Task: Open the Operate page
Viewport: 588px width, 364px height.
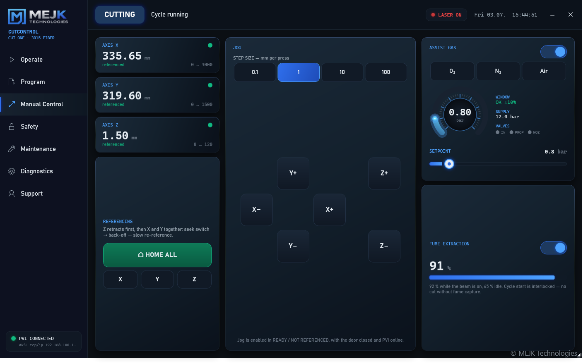Action: [44, 60]
